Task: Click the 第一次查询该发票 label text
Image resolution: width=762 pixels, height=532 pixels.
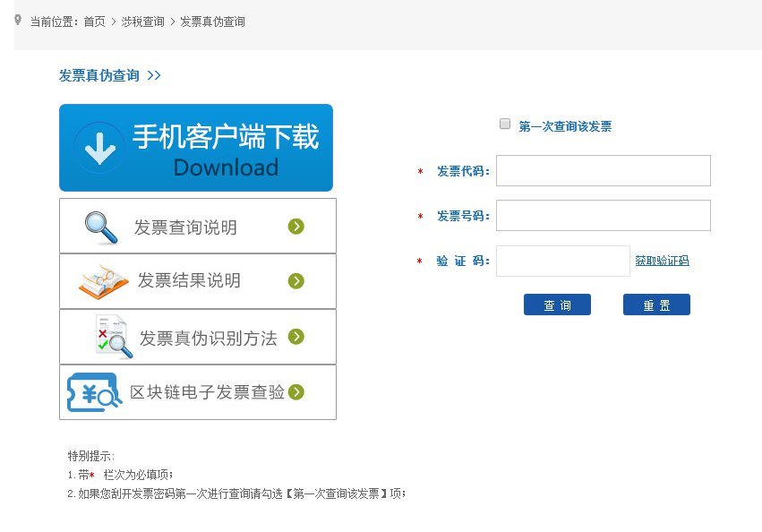Action: tap(565, 126)
